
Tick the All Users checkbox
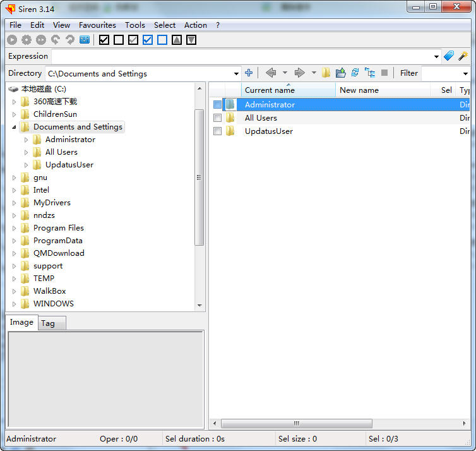point(217,118)
